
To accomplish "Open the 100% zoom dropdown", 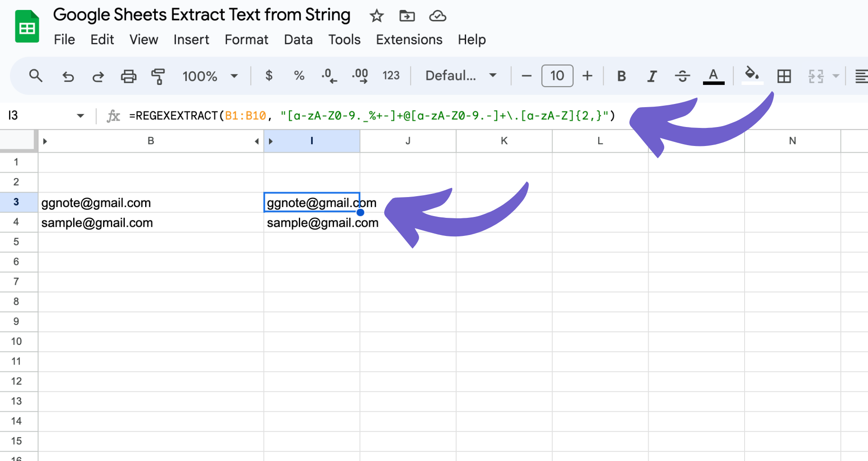I will point(210,76).
